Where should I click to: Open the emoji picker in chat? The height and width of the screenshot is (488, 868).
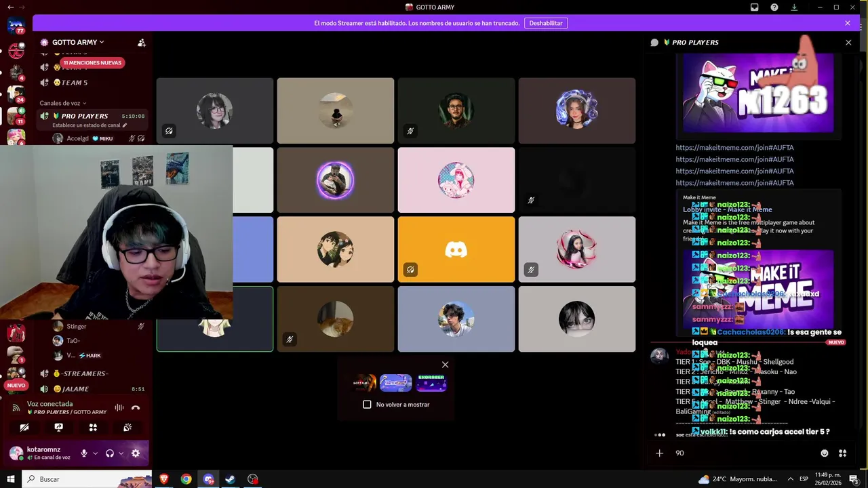pyautogui.click(x=825, y=453)
